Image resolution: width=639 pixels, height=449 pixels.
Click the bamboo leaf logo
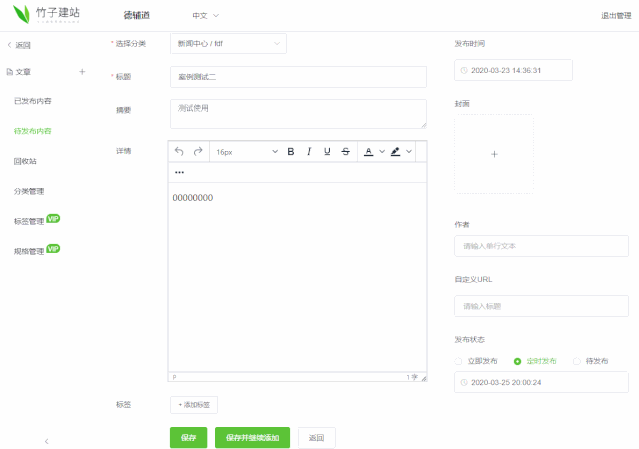[x=22, y=14]
